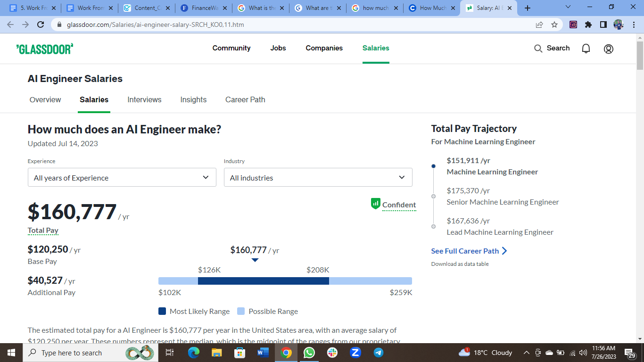
Task: Reload the page with the refresh icon
Action: (41, 25)
